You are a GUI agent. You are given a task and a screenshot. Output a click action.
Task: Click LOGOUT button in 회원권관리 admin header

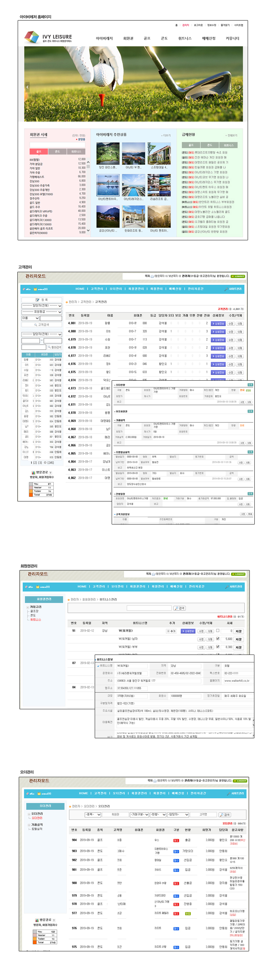(239, 574)
